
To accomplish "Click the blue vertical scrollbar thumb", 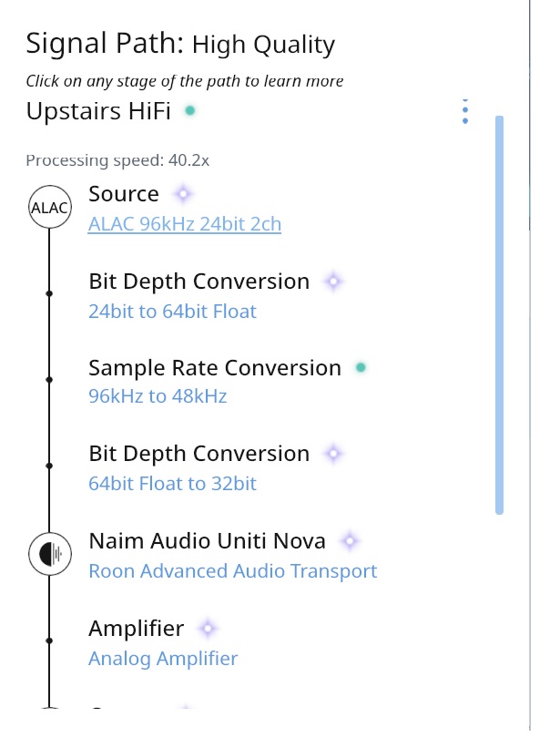I will [x=499, y=315].
